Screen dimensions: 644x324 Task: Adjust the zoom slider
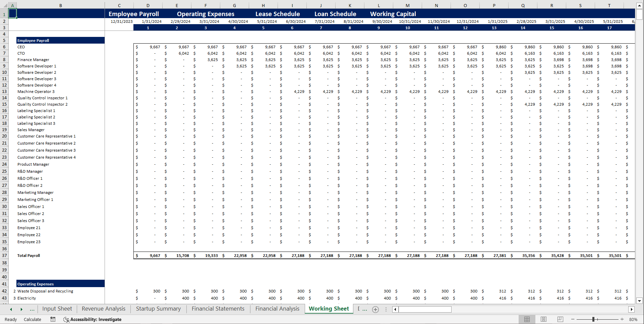click(x=594, y=319)
